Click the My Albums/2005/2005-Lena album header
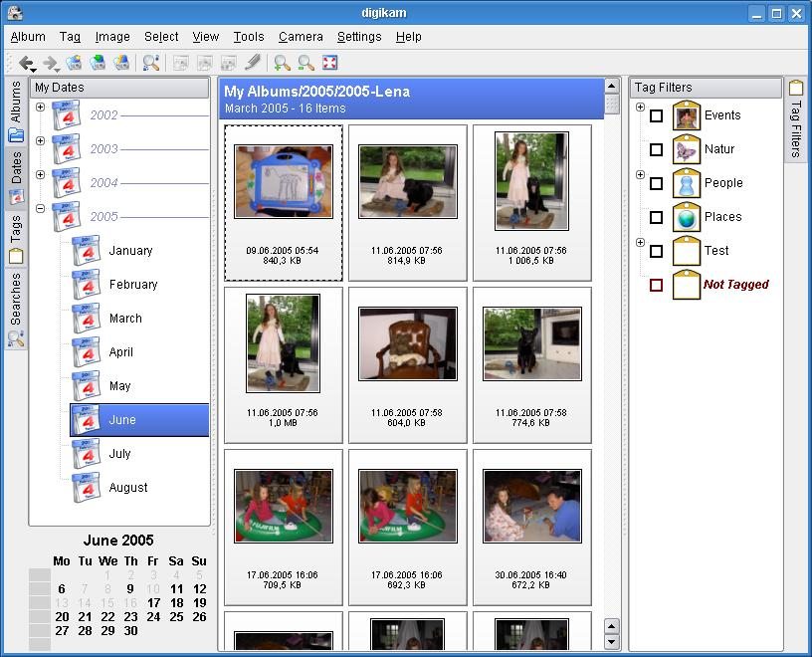 (411, 99)
